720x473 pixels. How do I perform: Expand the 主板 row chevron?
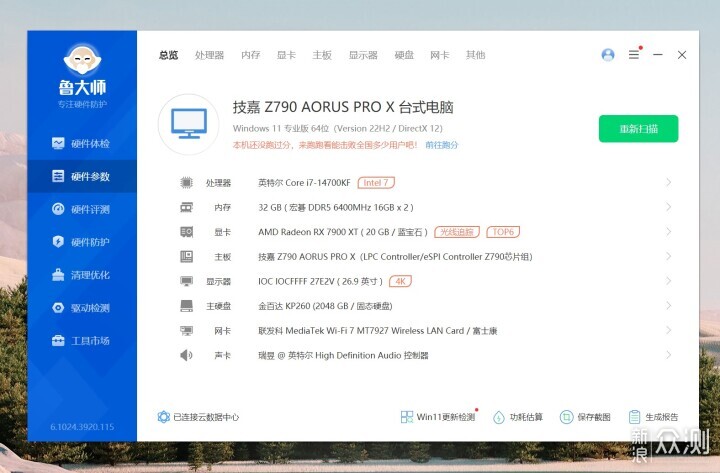669,256
